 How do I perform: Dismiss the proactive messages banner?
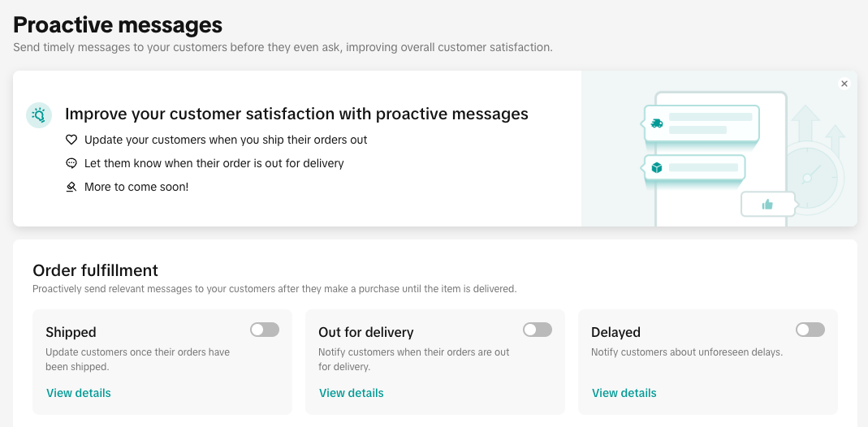(x=844, y=84)
